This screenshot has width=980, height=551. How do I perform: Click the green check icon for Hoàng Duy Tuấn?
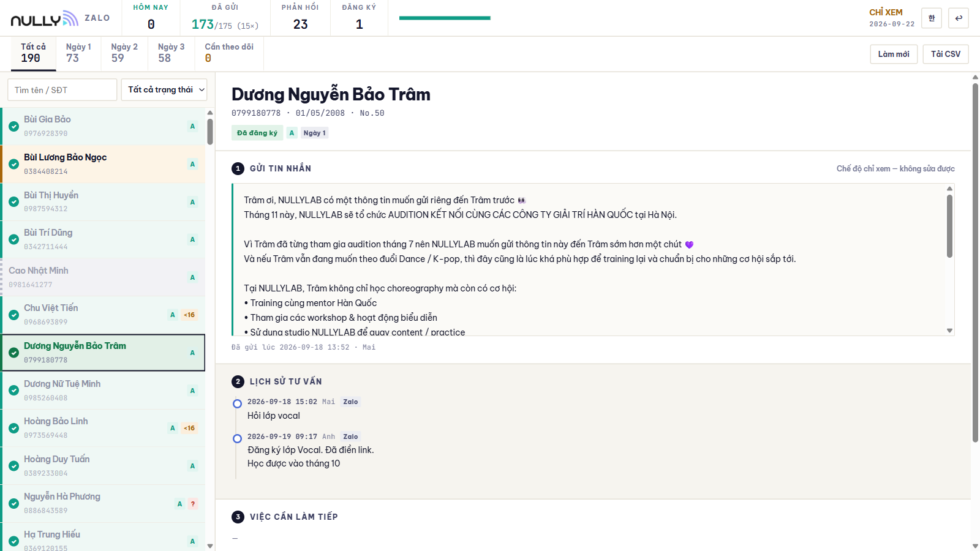click(x=13, y=466)
